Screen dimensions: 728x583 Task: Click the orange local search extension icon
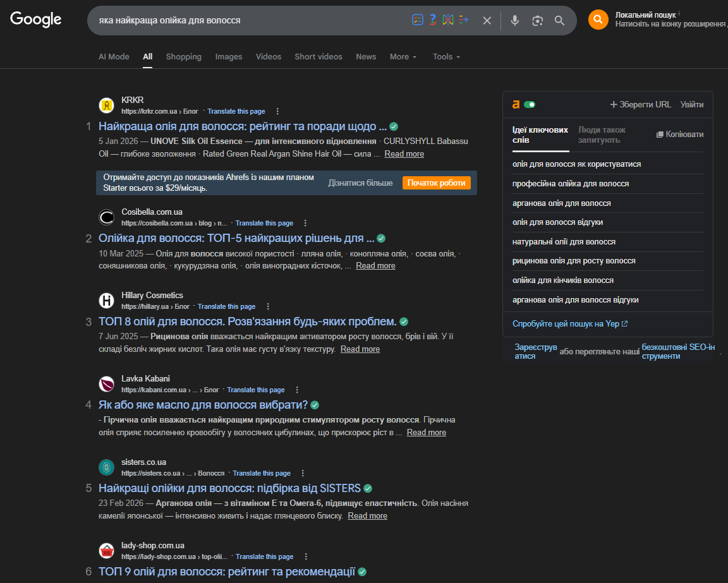598,20
